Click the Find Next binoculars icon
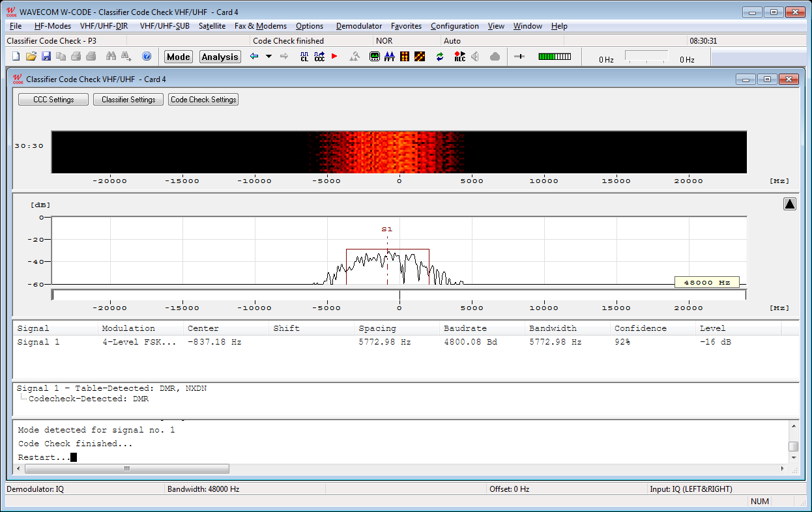Image resolution: width=812 pixels, height=512 pixels. 126,57
